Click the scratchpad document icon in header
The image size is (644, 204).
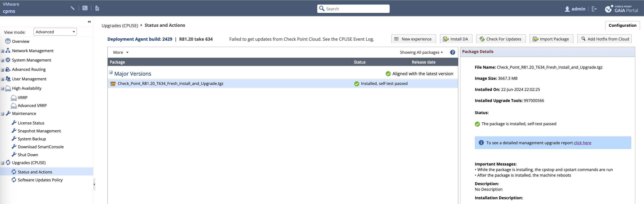pyautogui.click(x=97, y=8)
